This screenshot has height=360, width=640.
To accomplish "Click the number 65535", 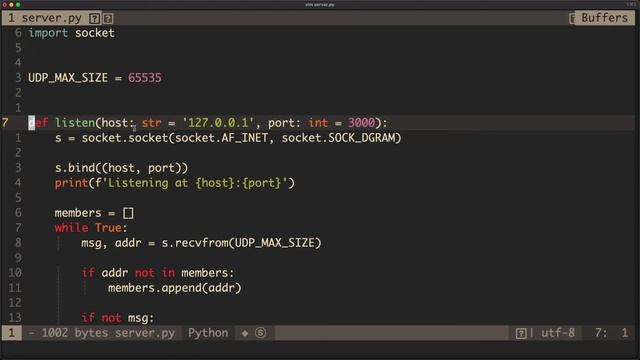I will click(144, 78).
